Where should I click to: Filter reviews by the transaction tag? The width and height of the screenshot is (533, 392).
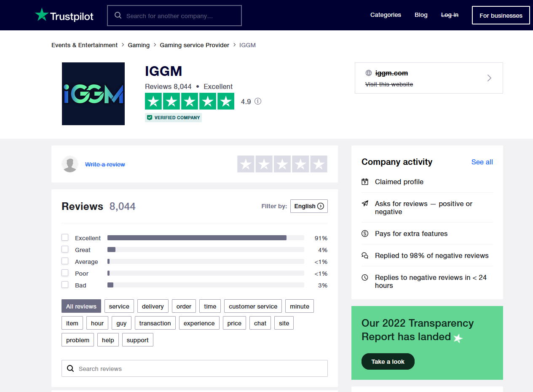coord(155,323)
